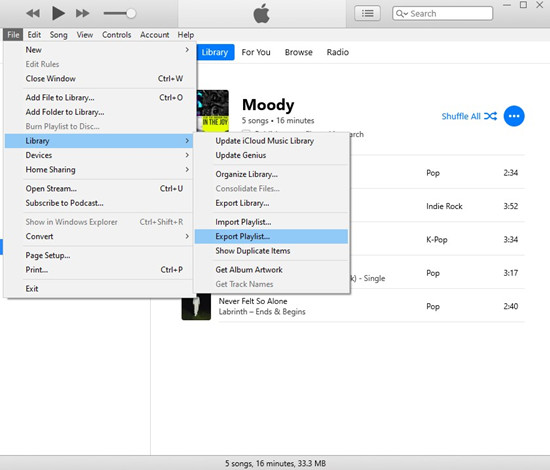Screen dimensions: 550x470
Task: Open the Controls menu
Action: coord(116,35)
